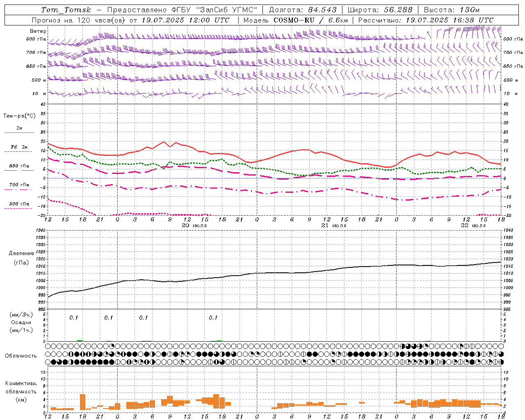Click the forecast start time '19.07.2025 12:00 UTC'
This screenshot has height=420, width=525.
[185, 20]
